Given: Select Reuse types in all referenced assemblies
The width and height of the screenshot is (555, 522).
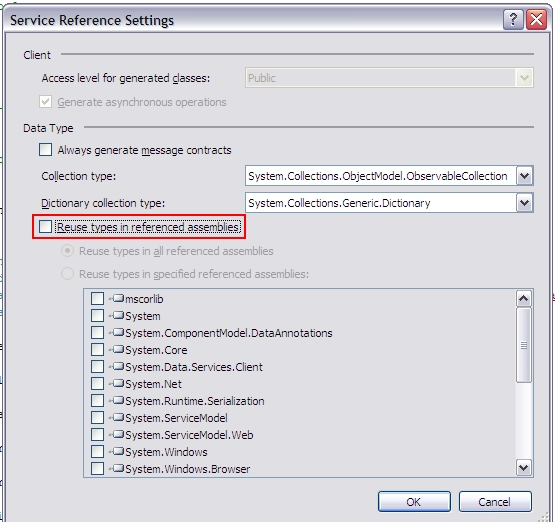Looking at the screenshot, I should tap(67, 251).
